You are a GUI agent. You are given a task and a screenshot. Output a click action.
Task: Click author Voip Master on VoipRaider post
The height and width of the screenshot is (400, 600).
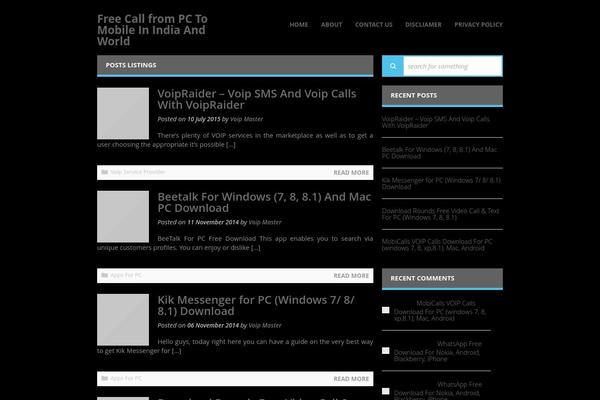point(246,119)
